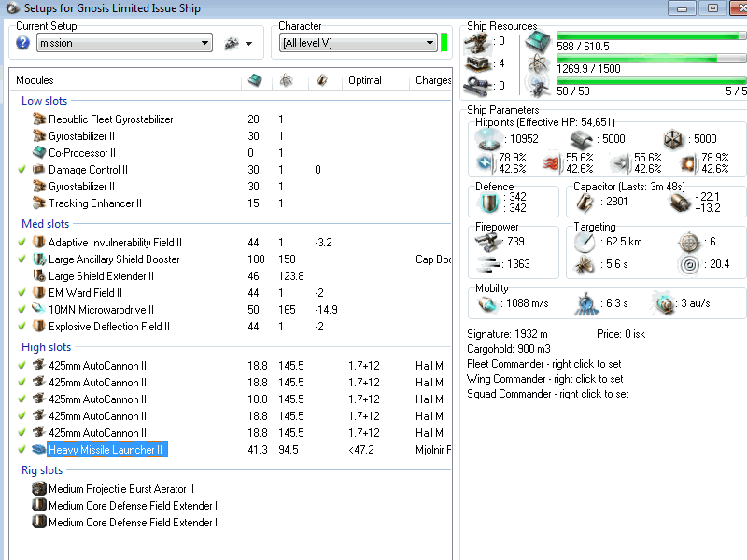Viewport: 747px width, 560px height.
Task: Click the Price: 0 isk label
Action: coord(621,334)
